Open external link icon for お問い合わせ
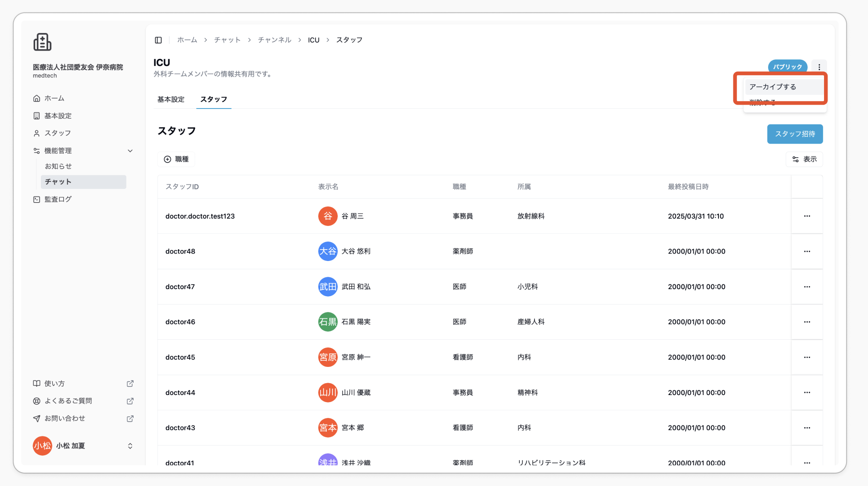 (x=130, y=418)
